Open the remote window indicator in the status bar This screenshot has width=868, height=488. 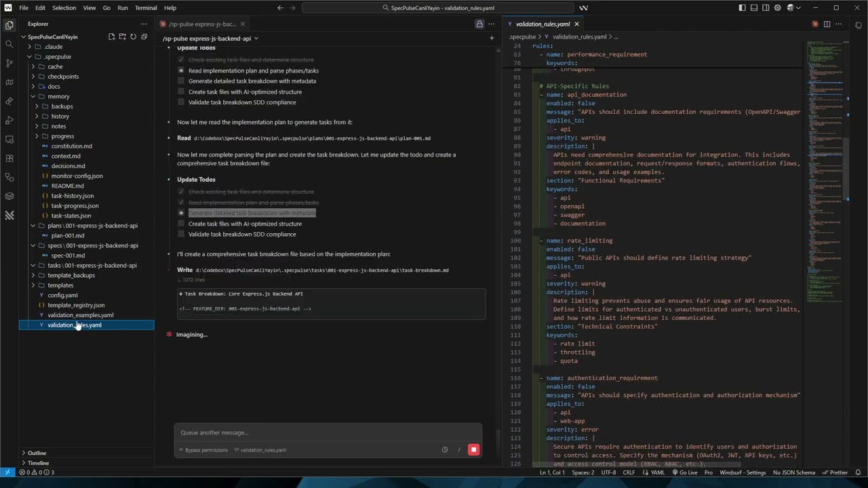[7, 472]
